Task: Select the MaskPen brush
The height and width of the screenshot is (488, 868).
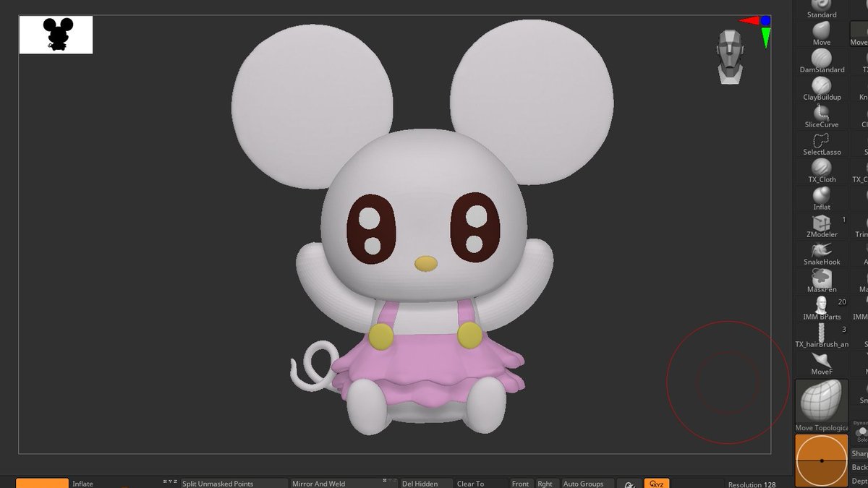Action: click(x=821, y=281)
